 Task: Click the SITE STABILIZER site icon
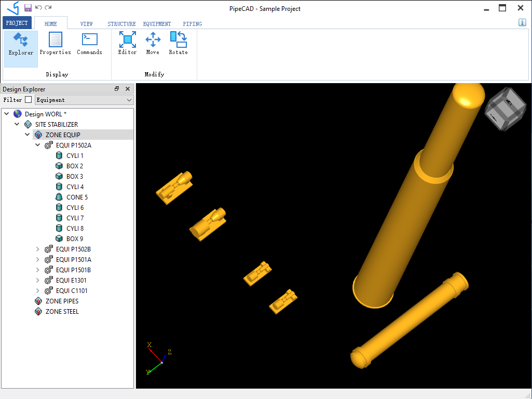[28, 124]
